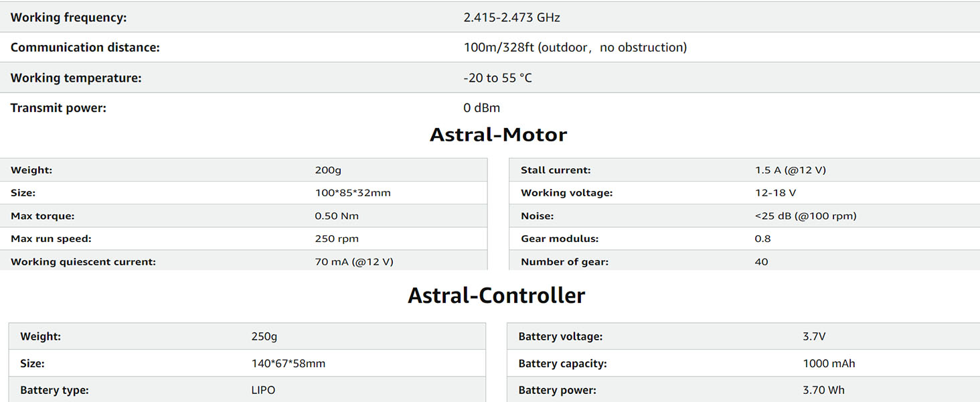980x402 pixels.
Task: Select the Working quiescent current label
Action: [x=83, y=262]
